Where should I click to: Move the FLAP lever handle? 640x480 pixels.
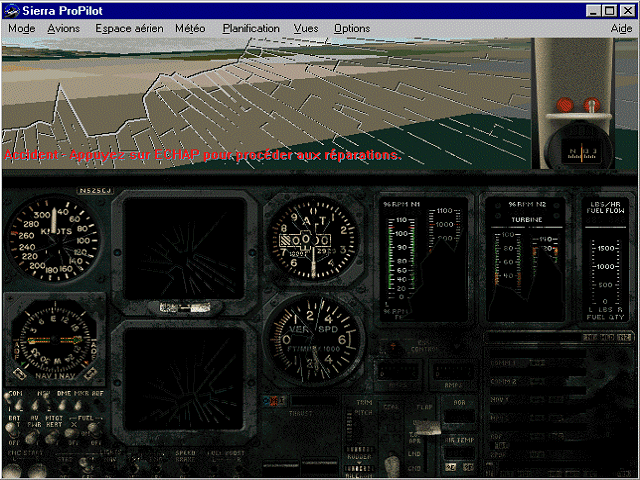coord(426,427)
